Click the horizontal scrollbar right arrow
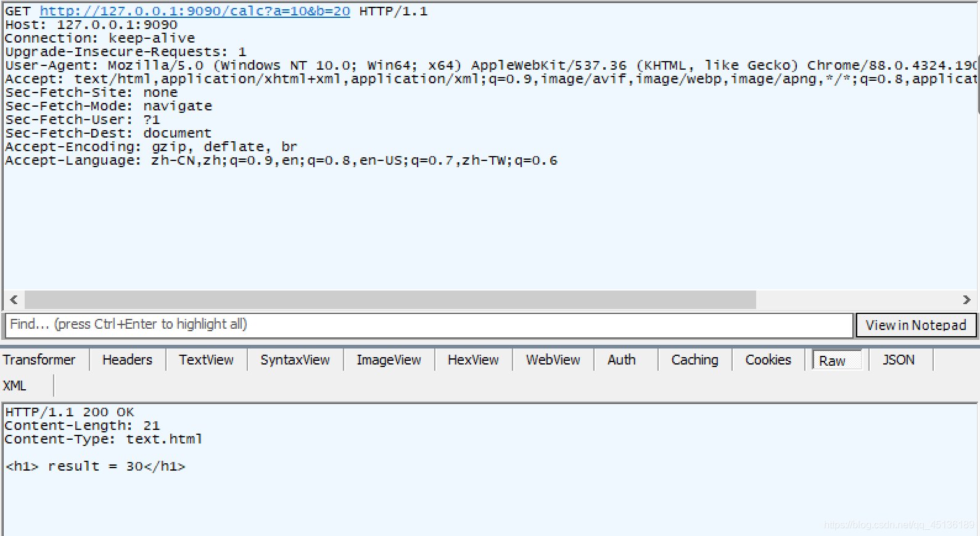The width and height of the screenshot is (980, 536). tap(966, 300)
